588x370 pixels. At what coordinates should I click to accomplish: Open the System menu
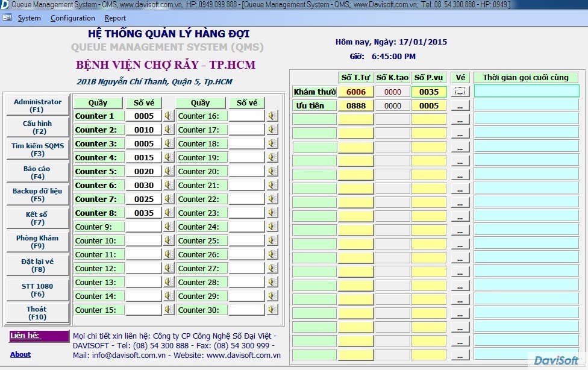[29, 18]
